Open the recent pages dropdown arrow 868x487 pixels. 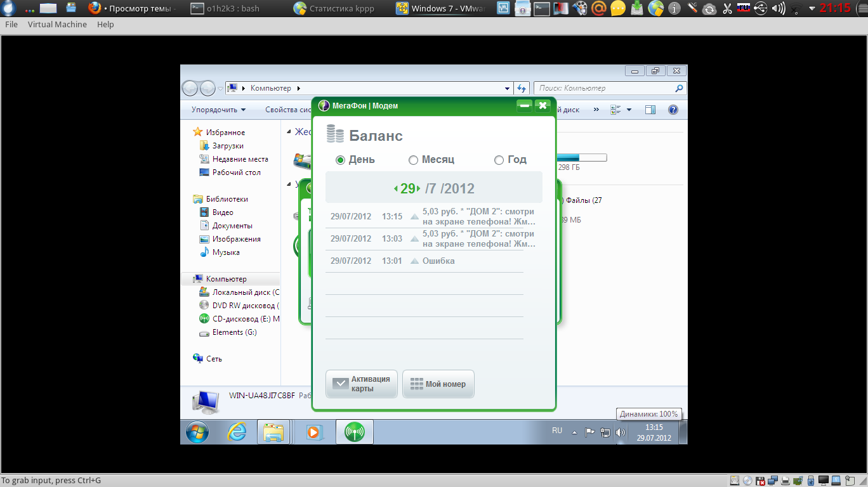click(221, 88)
